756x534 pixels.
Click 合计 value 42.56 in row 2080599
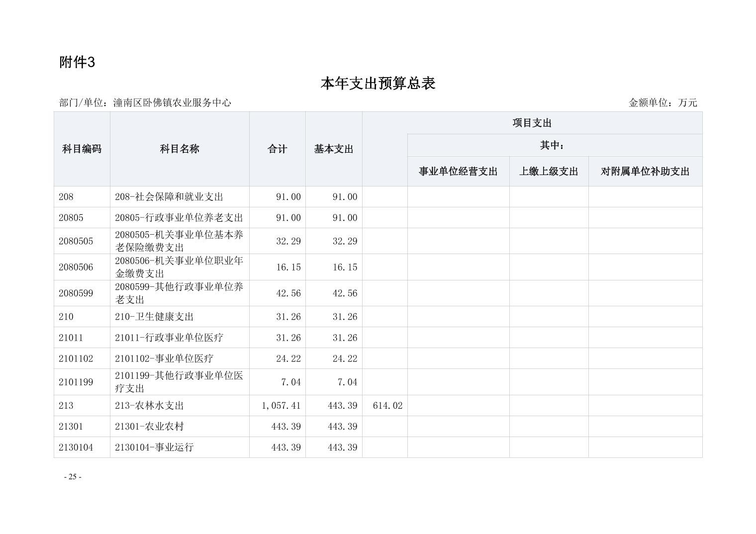tap(288, 293)
